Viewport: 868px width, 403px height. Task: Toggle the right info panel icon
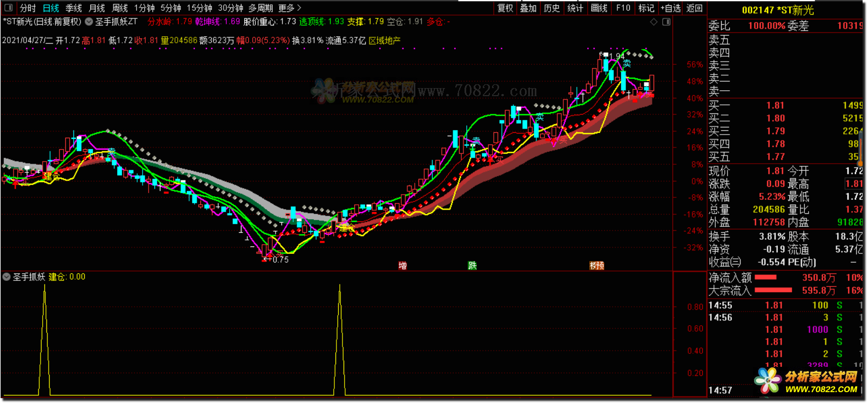(x=667, y=22)
